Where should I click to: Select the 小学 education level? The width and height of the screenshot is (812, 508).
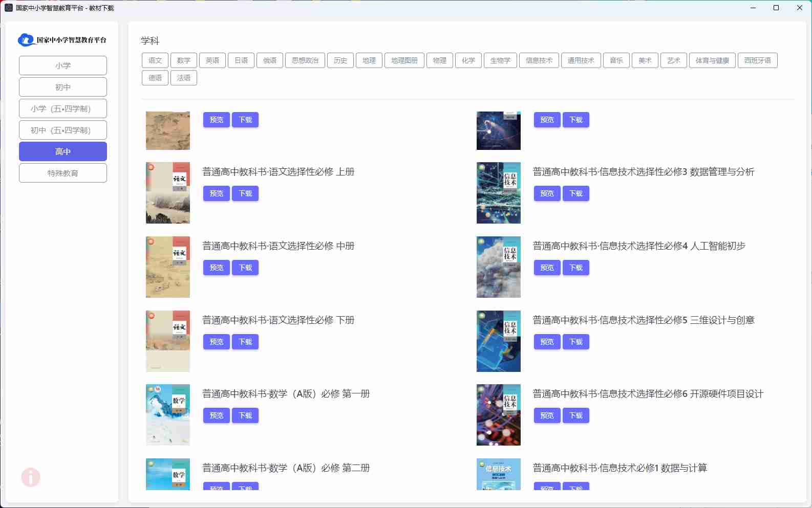63,65
